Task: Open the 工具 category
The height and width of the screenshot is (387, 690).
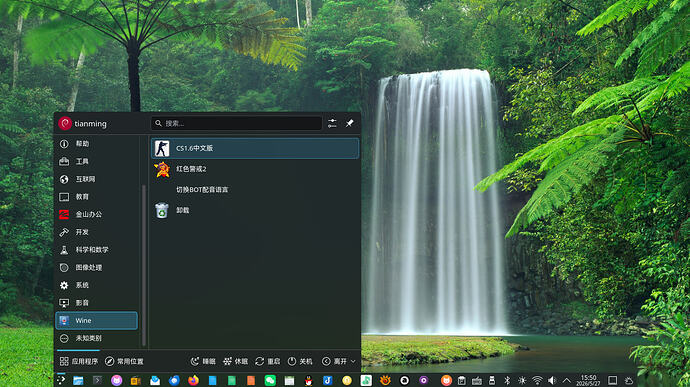Action: (96, 161)
